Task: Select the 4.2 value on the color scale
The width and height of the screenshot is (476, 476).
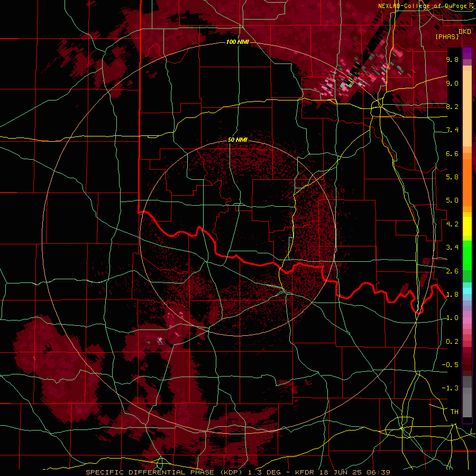Action: [452, 224]
